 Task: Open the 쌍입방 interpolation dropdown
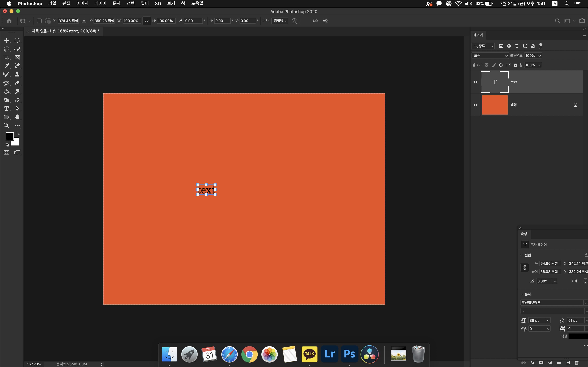tap(280, 21)
